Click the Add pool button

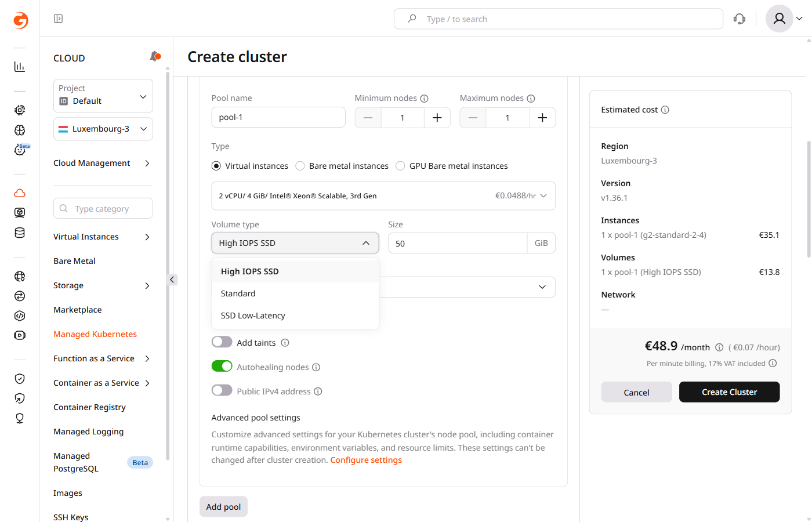(x=223, y=507)
